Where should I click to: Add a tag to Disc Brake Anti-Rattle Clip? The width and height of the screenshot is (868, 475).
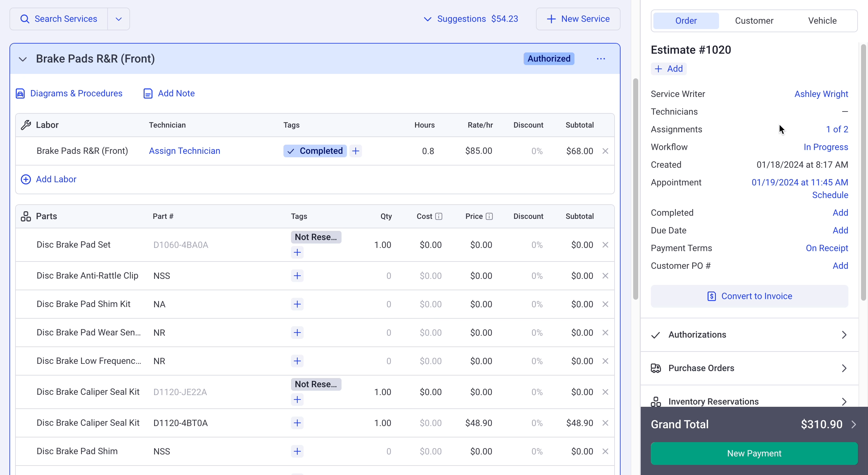point(297,275)
